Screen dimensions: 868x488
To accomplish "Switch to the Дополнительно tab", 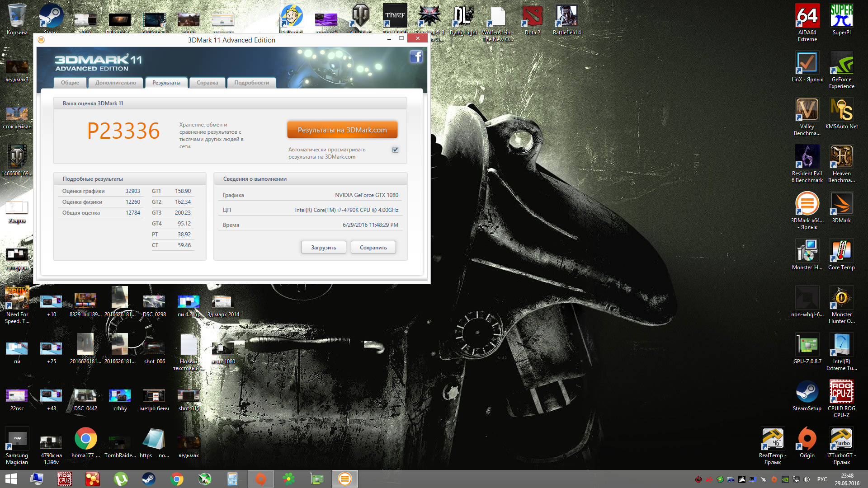I will 116,83.
